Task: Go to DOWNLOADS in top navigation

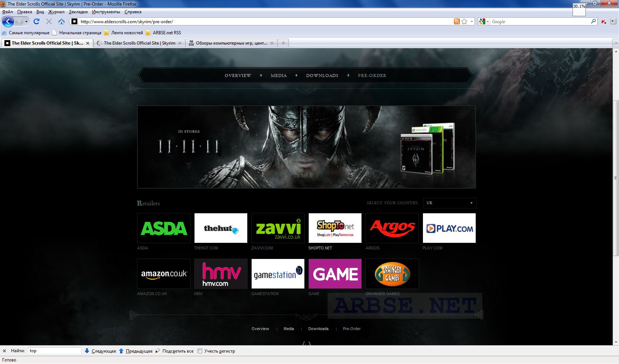Action: pyautogui.click(x=322, y=76)
